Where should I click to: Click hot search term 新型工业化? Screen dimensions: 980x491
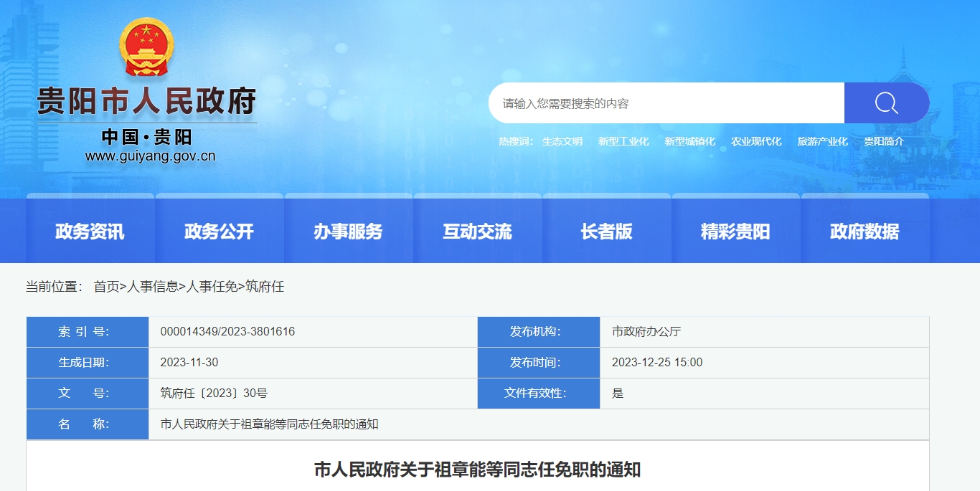[x=623, y=142]
